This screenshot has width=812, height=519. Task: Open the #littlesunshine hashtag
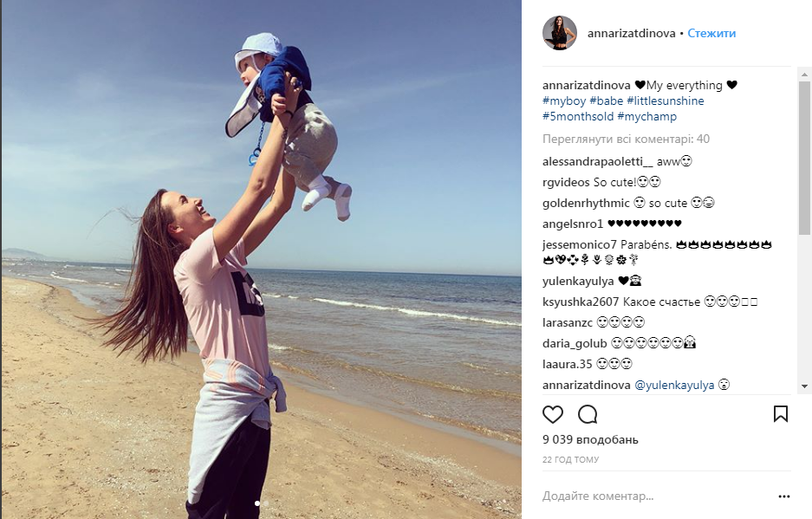665,101
